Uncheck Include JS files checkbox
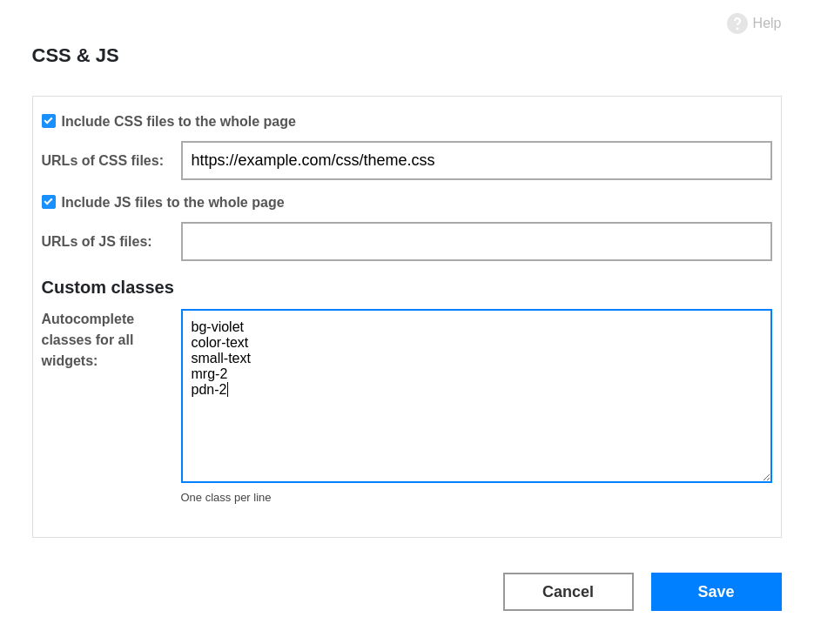This screenshot has width=814, height=644. (49, 202)
